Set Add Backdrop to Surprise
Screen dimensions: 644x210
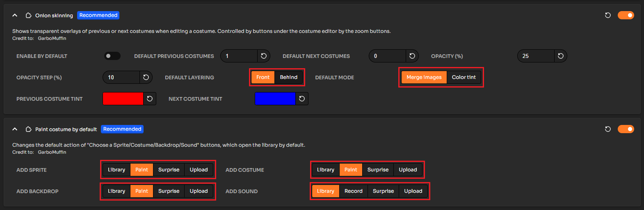click(x=169, y=191)
